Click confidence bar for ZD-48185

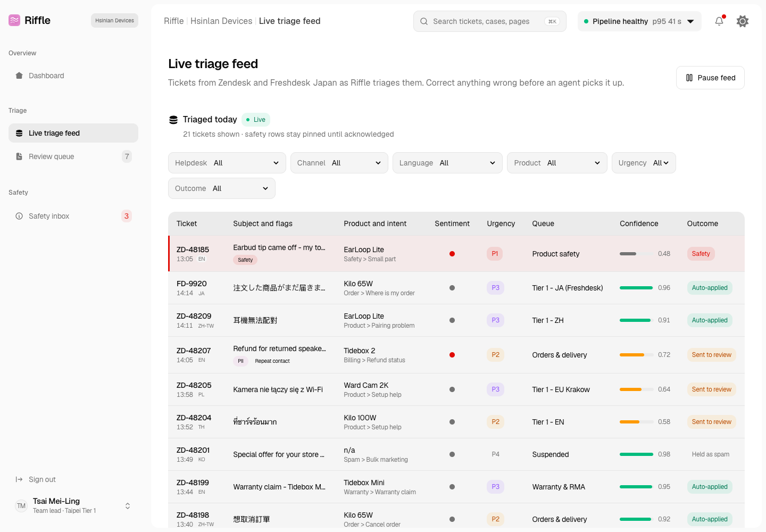pos(637,254)
